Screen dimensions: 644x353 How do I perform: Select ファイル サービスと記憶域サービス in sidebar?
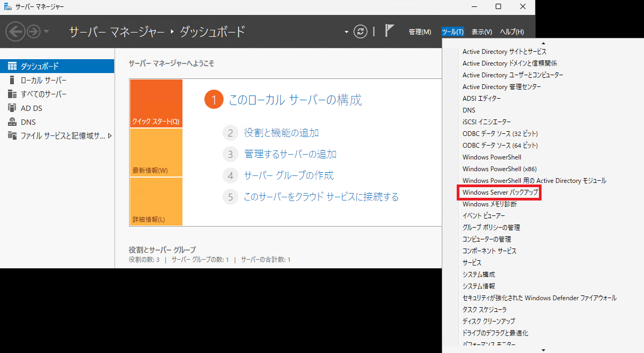[57, 135]
